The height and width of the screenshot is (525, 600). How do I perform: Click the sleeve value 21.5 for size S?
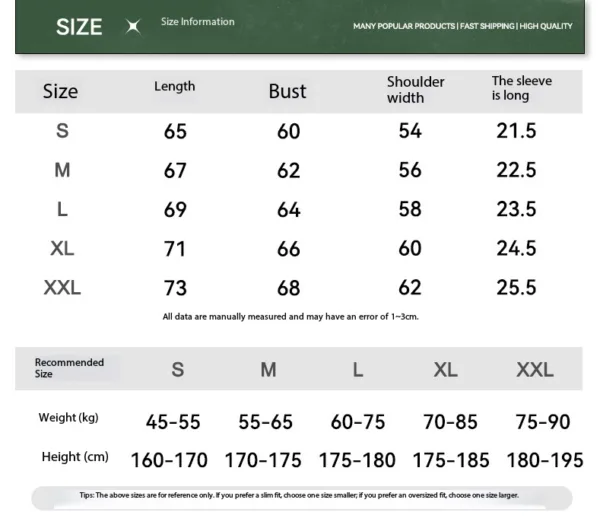point(516,131)
